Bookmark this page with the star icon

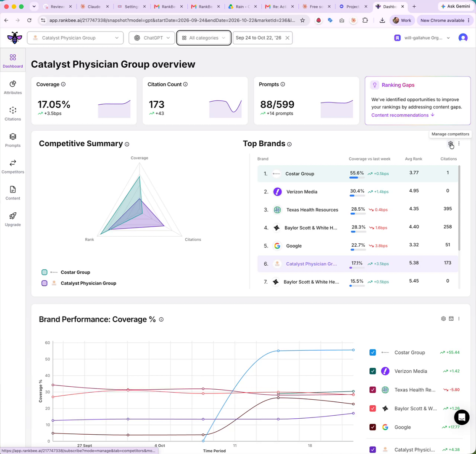(x=302, y=20)
